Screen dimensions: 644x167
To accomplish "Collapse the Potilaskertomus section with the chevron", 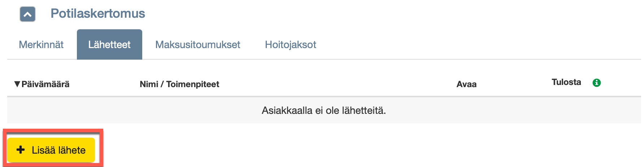I will [27, 14].
